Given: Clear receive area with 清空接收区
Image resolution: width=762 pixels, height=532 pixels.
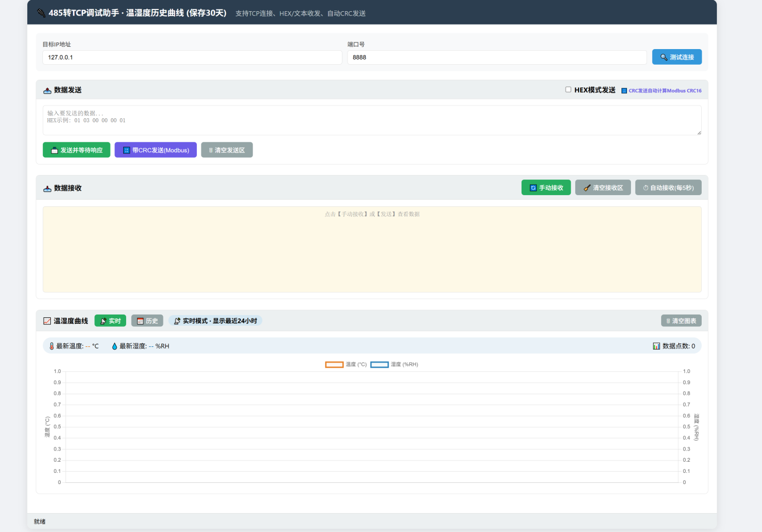Looking at the screenshot, I should pos(603,188).
